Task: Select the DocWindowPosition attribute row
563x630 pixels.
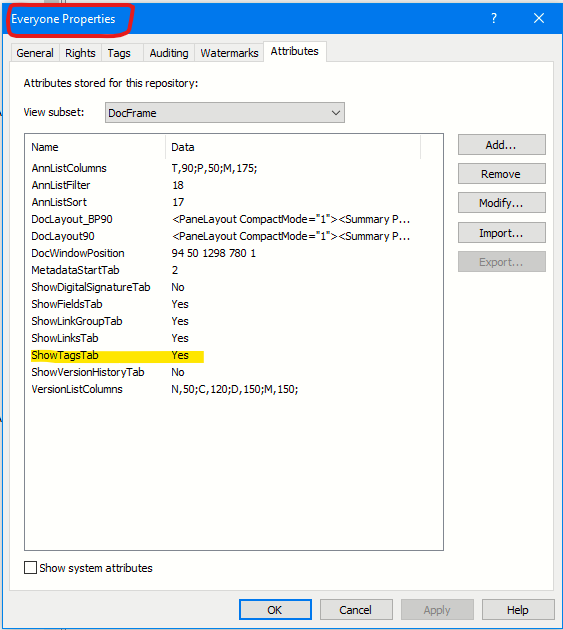Action: (x=225, y=253)
